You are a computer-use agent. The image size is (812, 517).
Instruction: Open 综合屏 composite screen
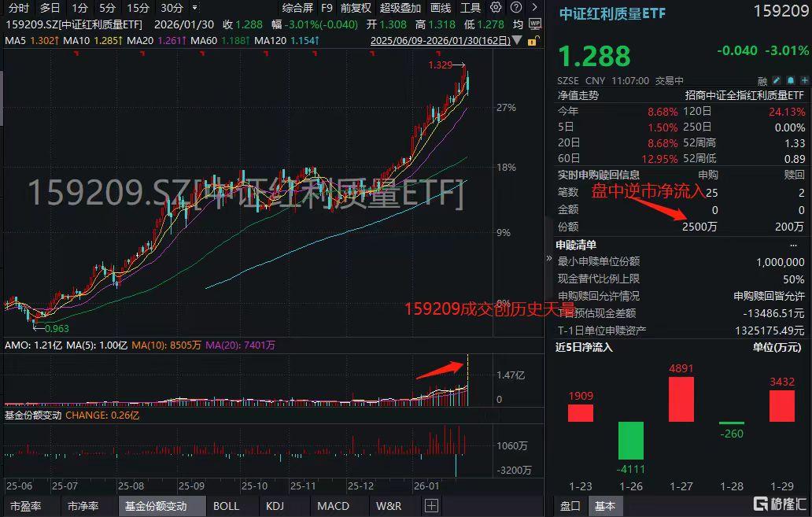pyautogui.click(x=297, y=8)
